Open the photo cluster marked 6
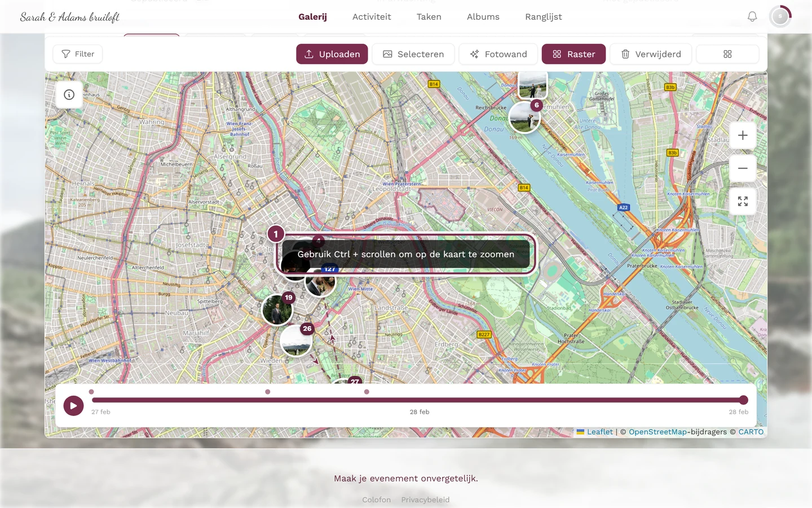The image size is (812, 508). (x=525, y=116)
